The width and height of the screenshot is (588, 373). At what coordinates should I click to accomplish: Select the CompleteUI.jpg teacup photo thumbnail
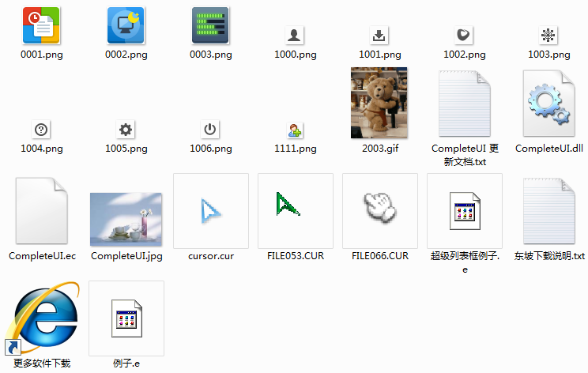pos(126,220)
